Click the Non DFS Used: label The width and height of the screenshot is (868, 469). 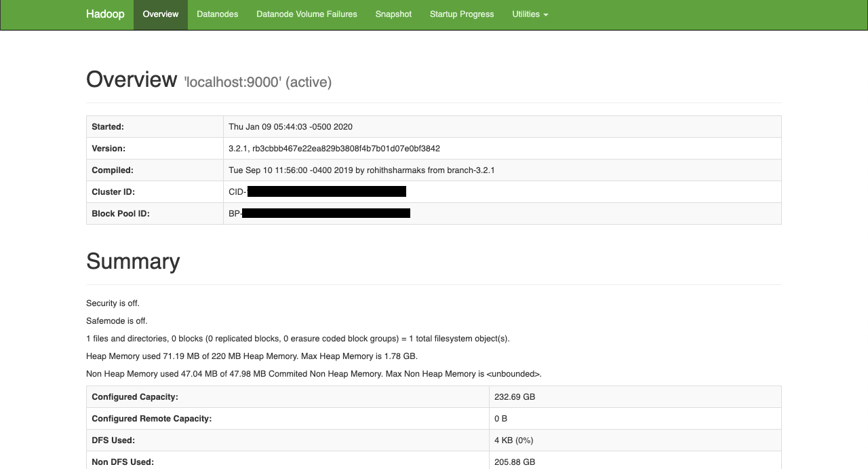(123, 462)
